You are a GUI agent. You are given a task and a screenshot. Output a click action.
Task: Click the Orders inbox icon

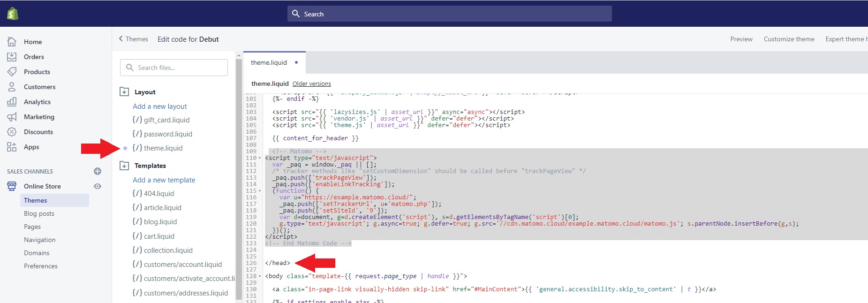(x=12, y=57)
